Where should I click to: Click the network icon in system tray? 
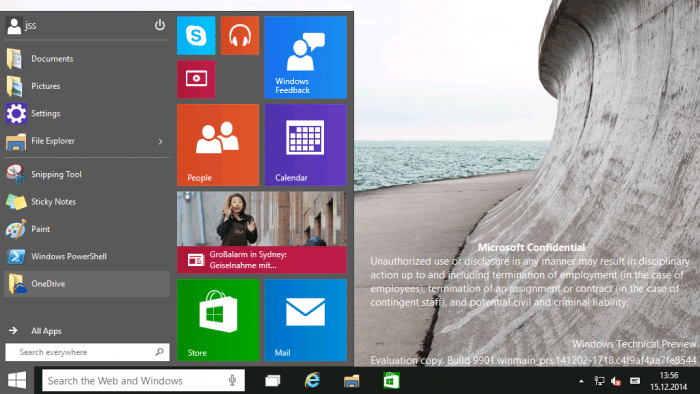(x=599, y=381)
